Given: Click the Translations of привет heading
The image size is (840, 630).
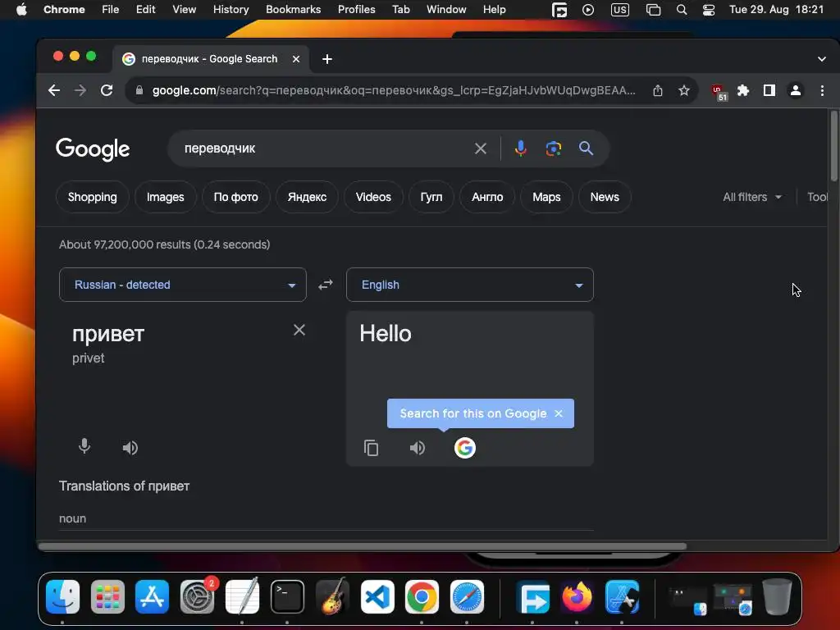Looking at the screenshot, I should point(125,486).
